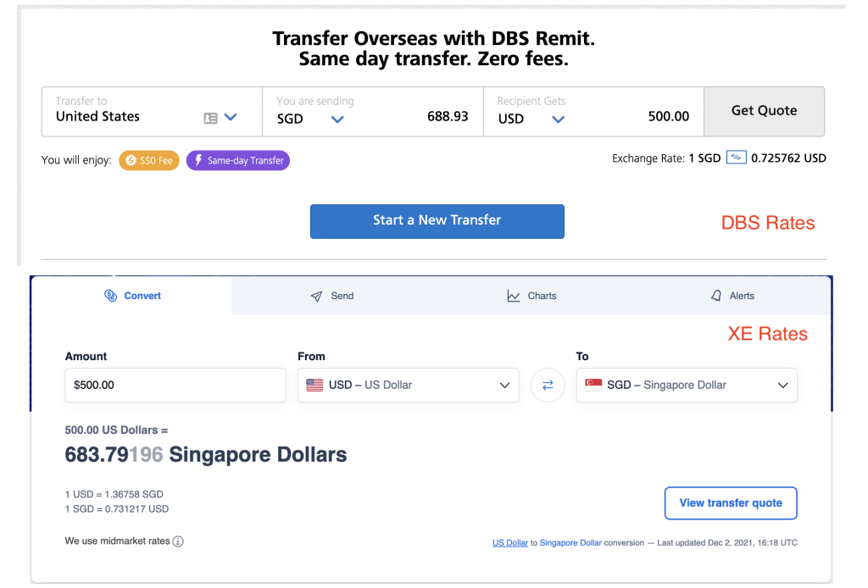Click the coins icon on Convert tab
Image resolution: width=868 pixels, height=588 pixels.
pyautogui.click(x=111, y=296)
